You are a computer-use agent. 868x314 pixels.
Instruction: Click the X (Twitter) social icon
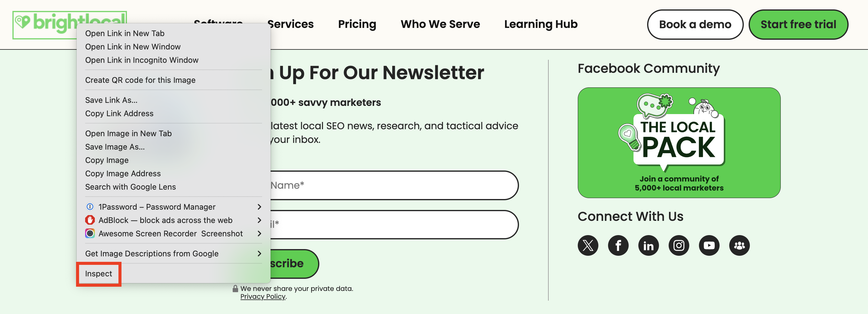(588, 245)
